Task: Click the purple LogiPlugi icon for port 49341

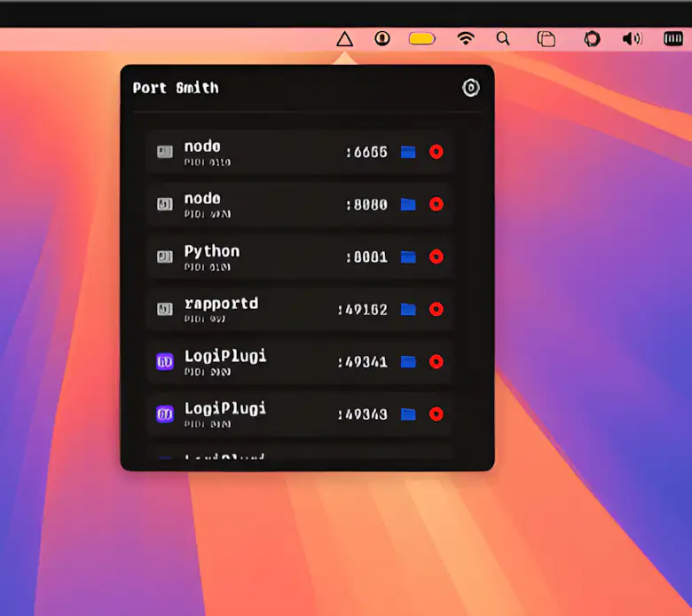Action: tap(164, 361)
